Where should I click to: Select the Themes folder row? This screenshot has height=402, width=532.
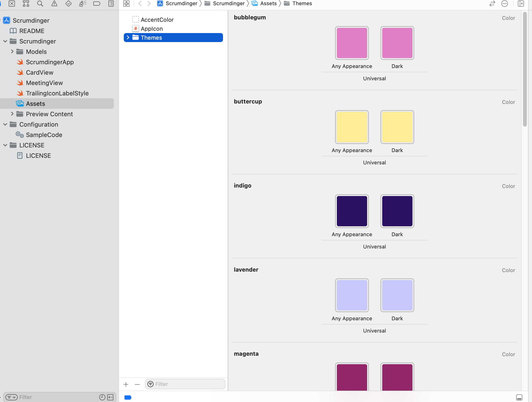173,38
